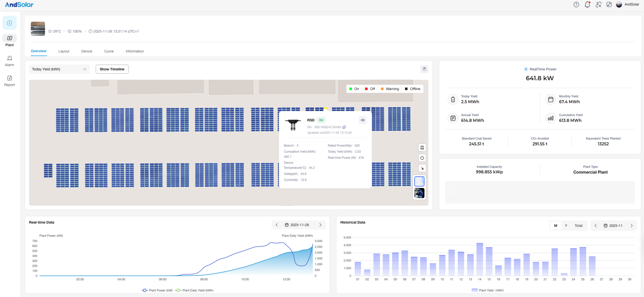Click the Show Timeline button
The image size is (644, 297).
(112, 69)
